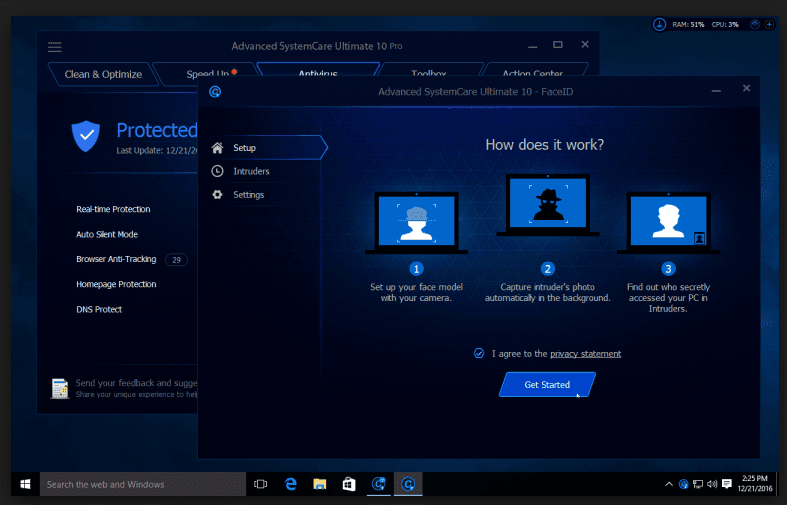Screen dimensions: 787x505
Task: Click the intruder capture laptop illustration
Action: [x=548, y=205]
